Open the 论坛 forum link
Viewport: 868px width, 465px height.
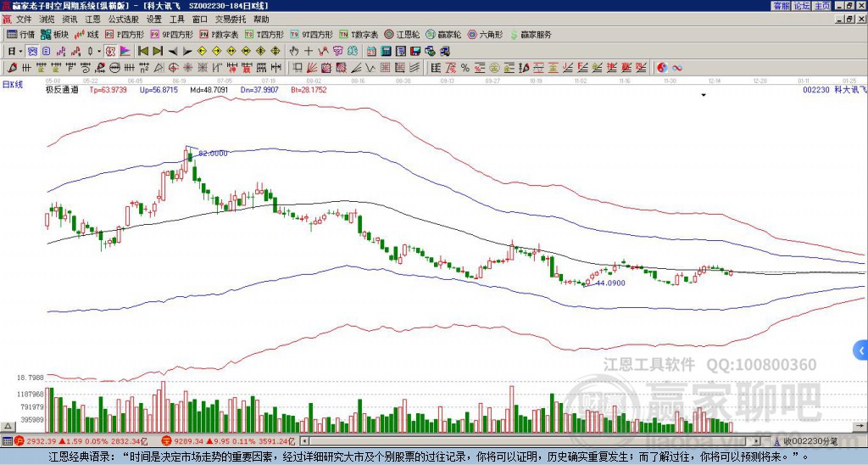[802, 6]
